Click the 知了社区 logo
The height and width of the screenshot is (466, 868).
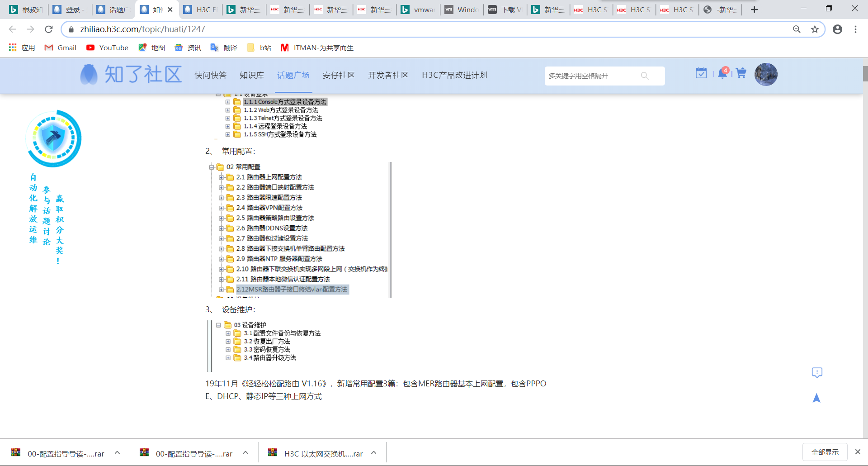coord(131,74)
